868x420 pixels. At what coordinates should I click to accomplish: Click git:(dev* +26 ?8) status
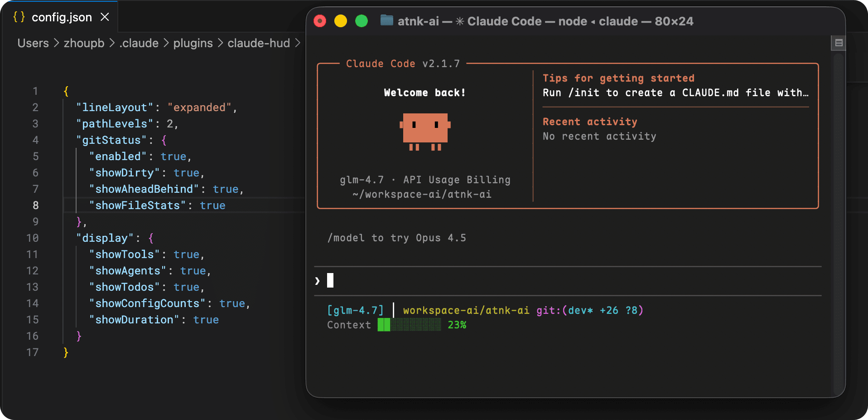(x=590, y=310)
